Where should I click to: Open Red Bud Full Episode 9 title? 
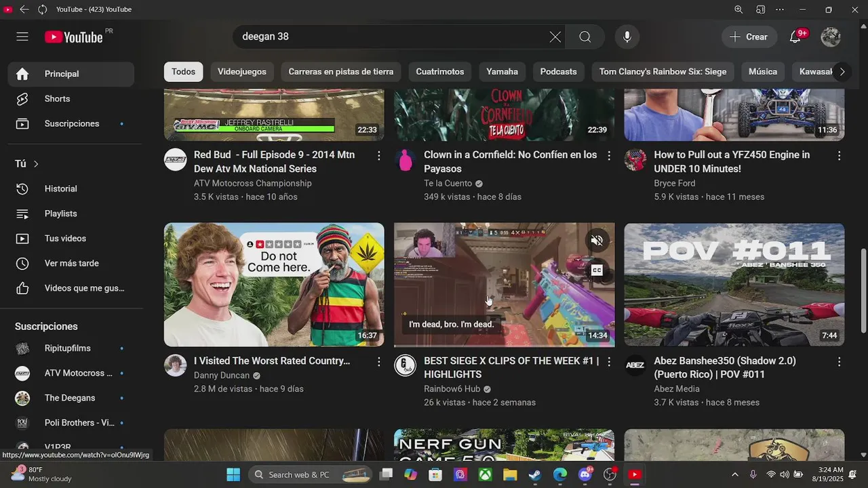pyautogui.click(x=274, y=162)
